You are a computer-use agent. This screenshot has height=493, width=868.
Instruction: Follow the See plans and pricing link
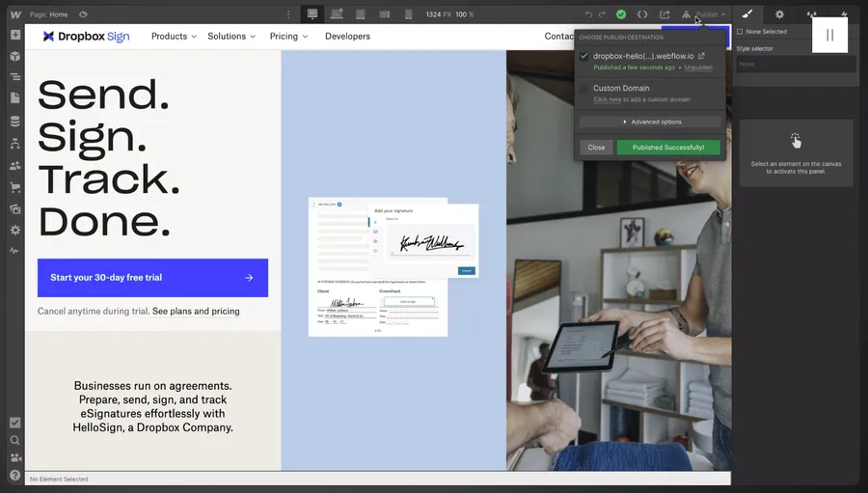click(196, 312)
